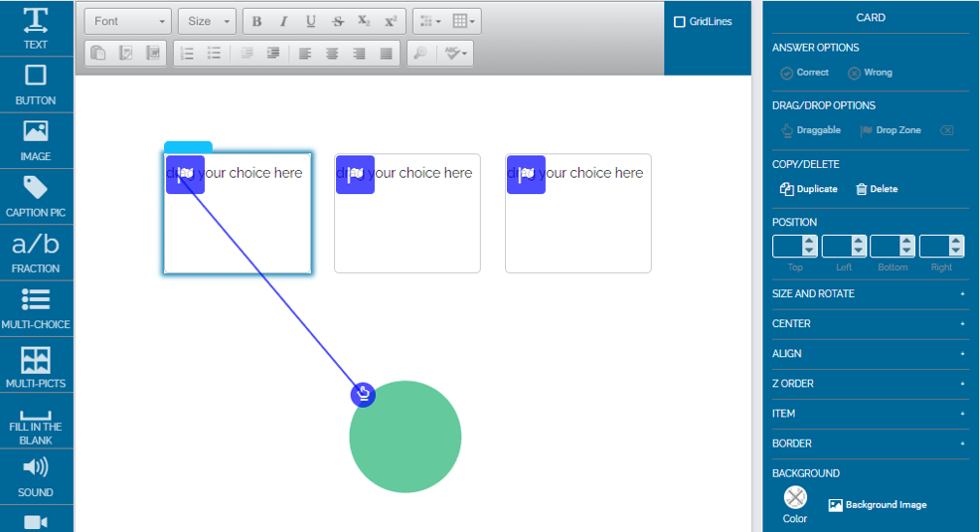Increase paragraph indent
This screenshot has width=980, height=532.
tap(273, 53)
